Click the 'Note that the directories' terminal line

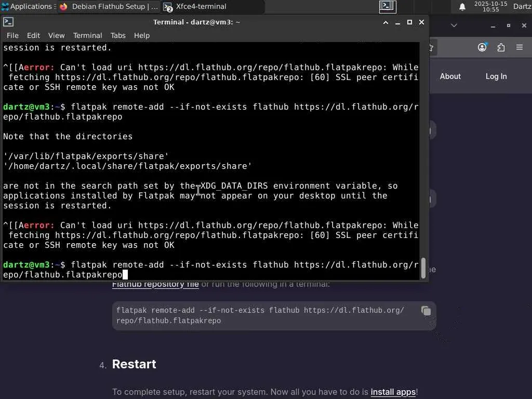tap(68, 137)
